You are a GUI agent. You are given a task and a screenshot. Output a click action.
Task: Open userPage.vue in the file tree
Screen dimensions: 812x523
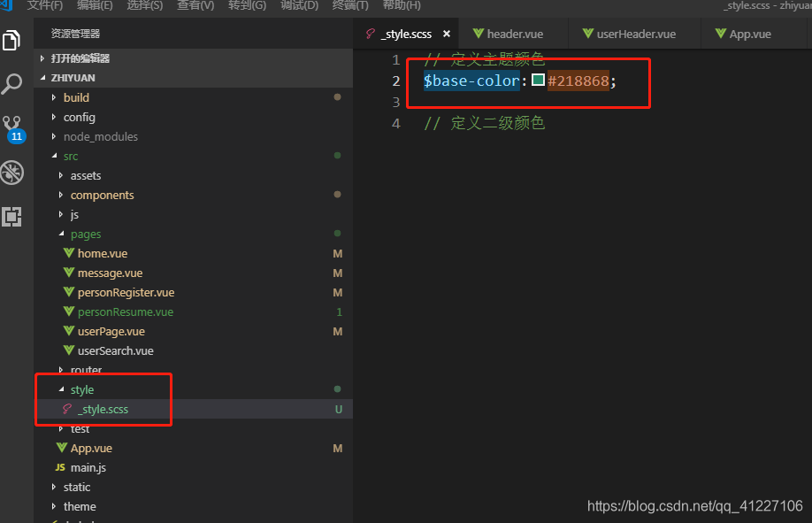pos(111,331)
